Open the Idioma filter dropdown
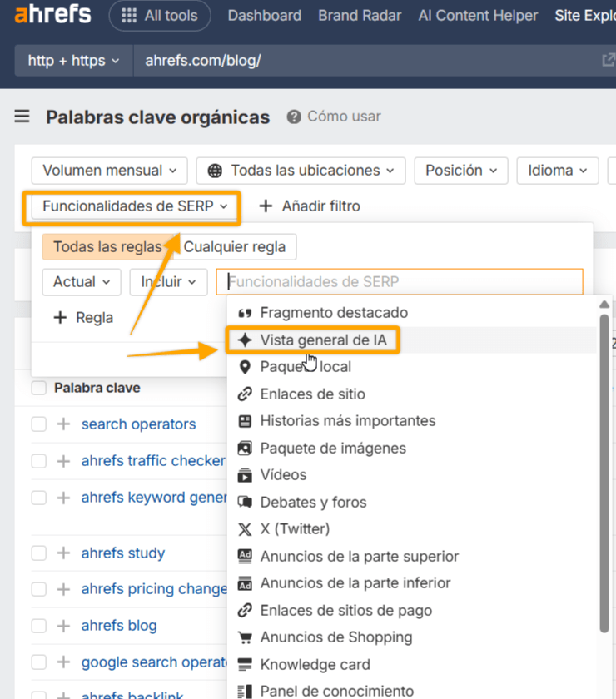 click(x=557, y=171)
